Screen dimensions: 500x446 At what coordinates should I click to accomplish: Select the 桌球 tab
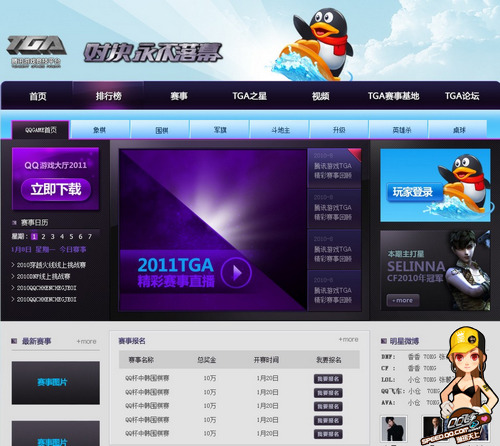459,130
